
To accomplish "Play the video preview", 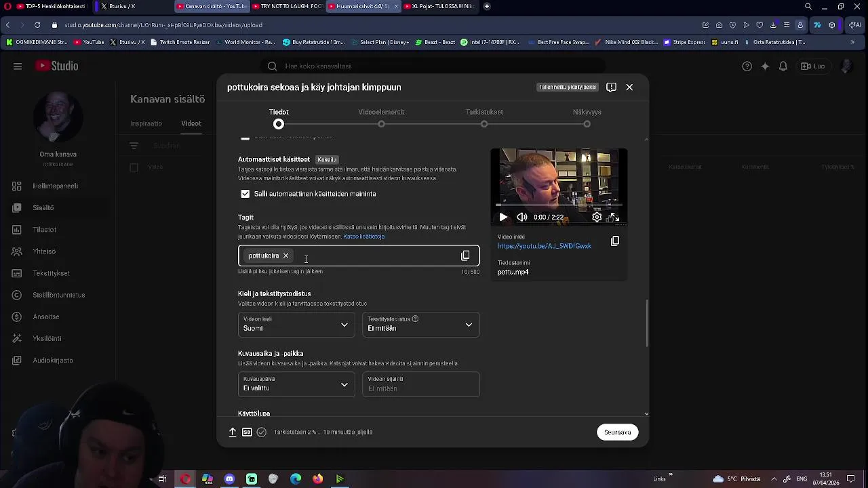I will [503, 217].
